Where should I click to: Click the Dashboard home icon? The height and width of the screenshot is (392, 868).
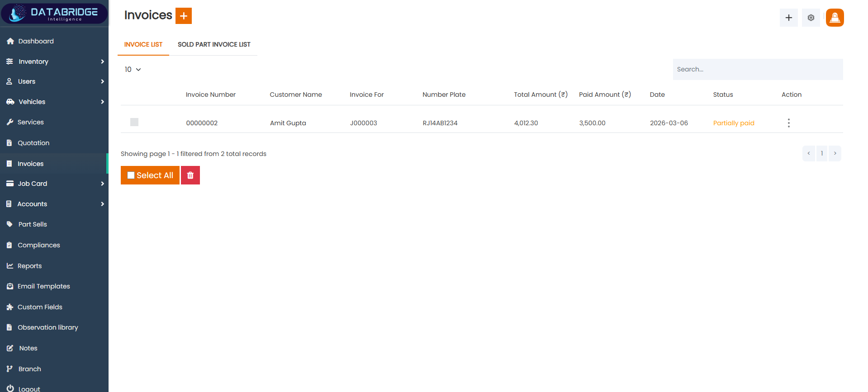coord(10,41)
